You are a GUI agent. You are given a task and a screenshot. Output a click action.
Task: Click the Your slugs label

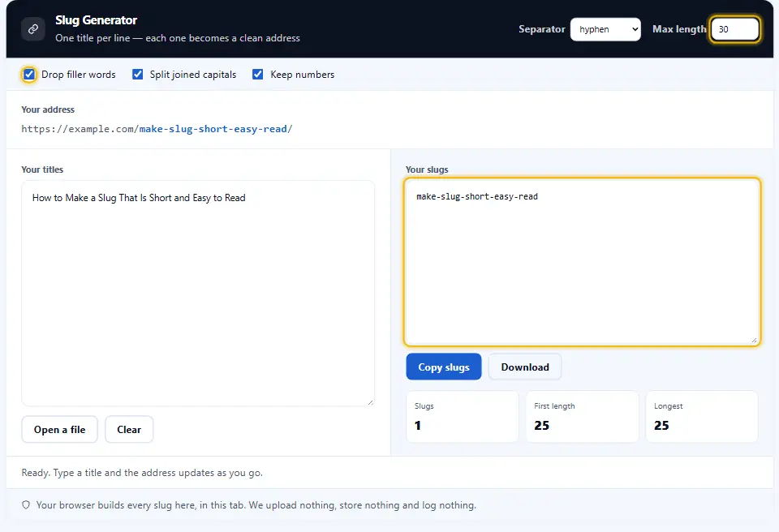coord(427,169)
